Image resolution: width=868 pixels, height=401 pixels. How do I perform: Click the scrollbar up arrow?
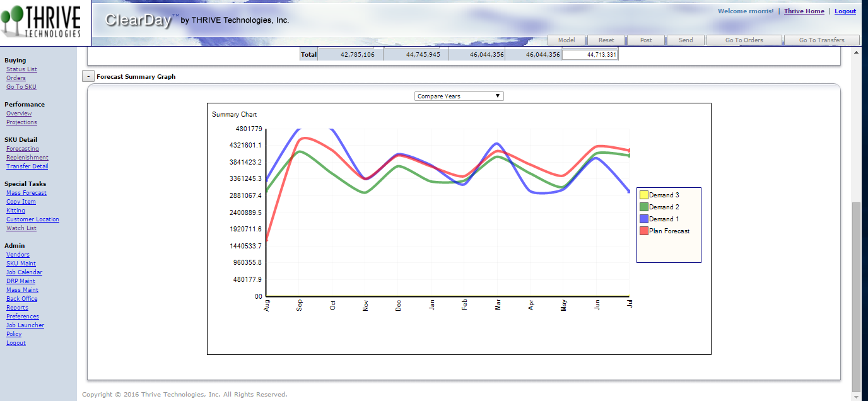click(x=856, y=53)
